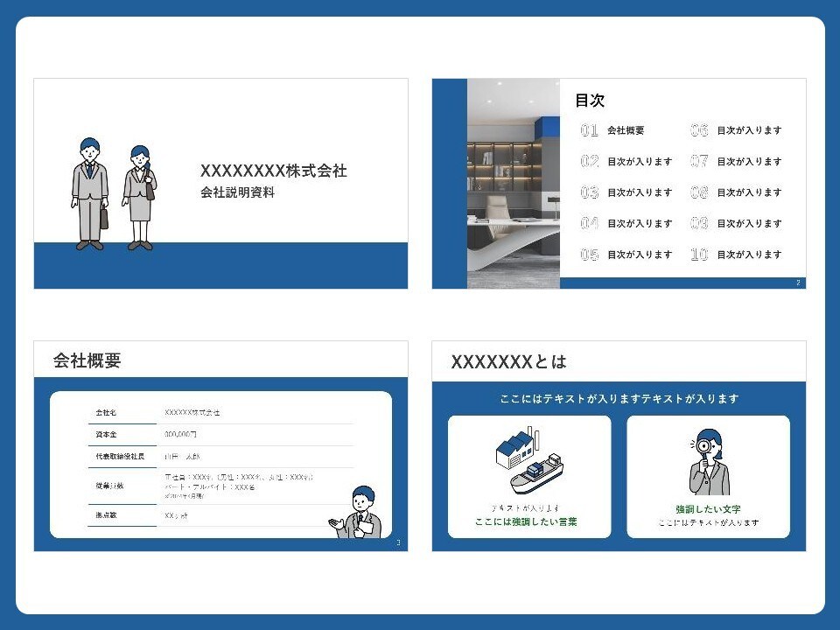This screenshot has height=630, width=840.
Task: Click the 代表取締役社長 row label
Action: tap(120, 457)
